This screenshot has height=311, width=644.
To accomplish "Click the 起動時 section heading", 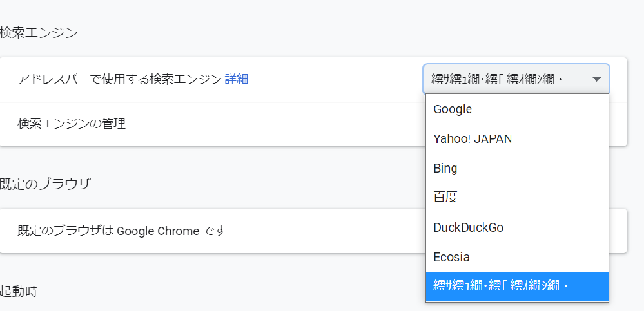I will [19, 291].
